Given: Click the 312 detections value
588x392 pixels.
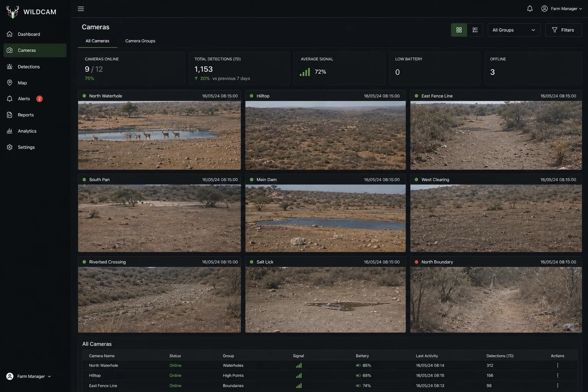Looking at the screenshot, I should (490, 366).
